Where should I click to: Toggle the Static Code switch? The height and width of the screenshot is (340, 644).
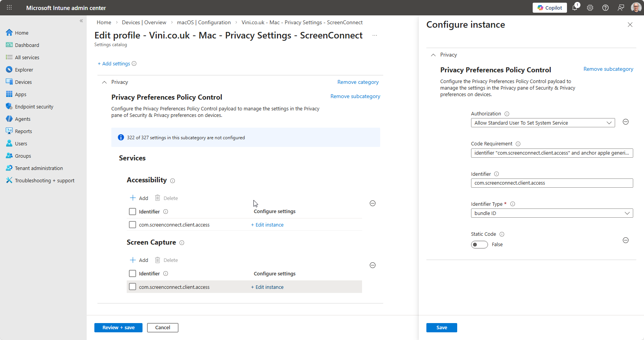(479, 245)
